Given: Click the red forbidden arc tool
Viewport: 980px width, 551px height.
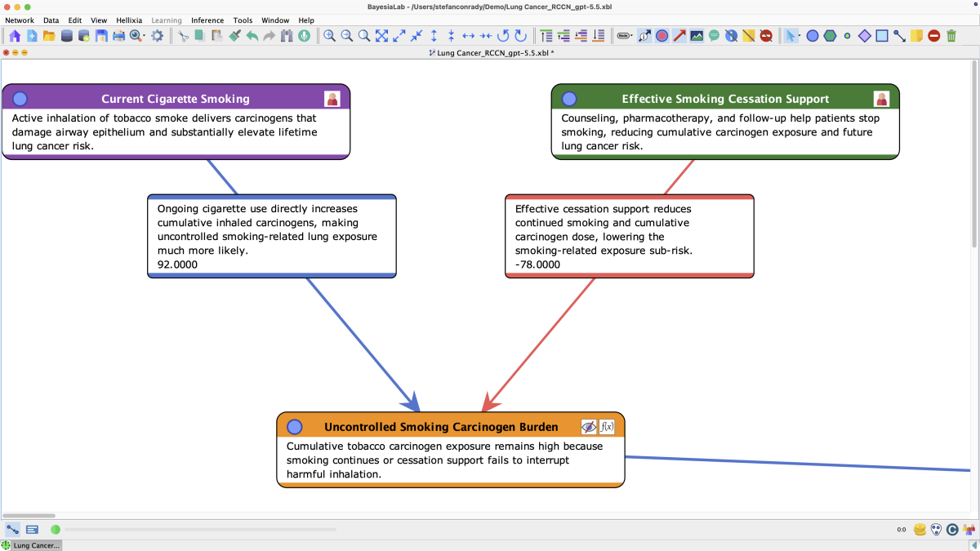Looking at the screenshot, I should click(934, 36).
